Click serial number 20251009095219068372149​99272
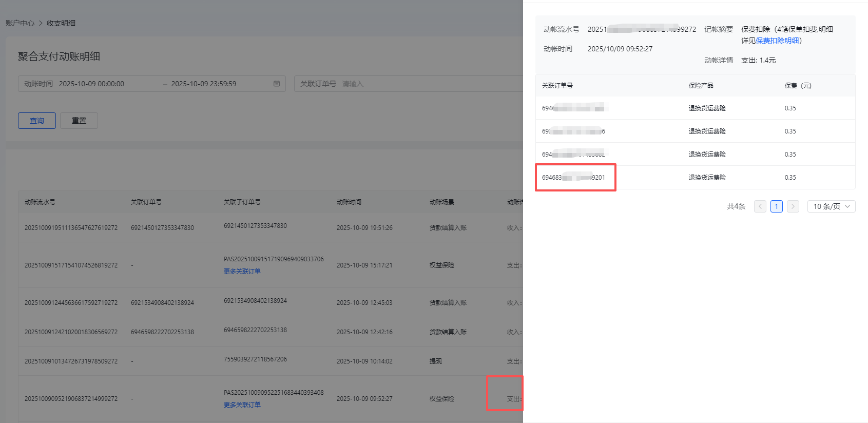868x423 pixels. pyautogui.click(x=71, y=398)
